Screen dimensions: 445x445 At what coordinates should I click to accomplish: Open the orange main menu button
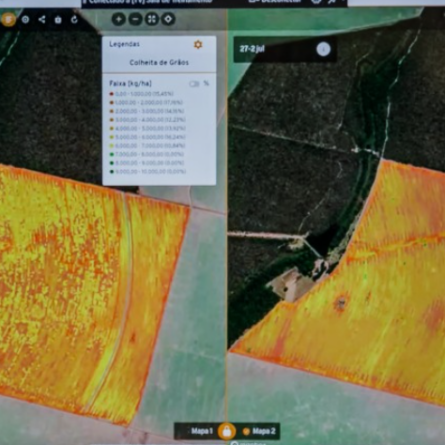[8, 19]
